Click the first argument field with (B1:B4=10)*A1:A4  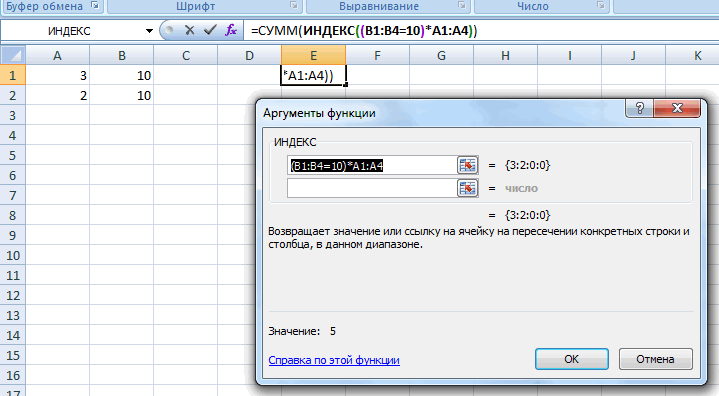pos(371,165)
